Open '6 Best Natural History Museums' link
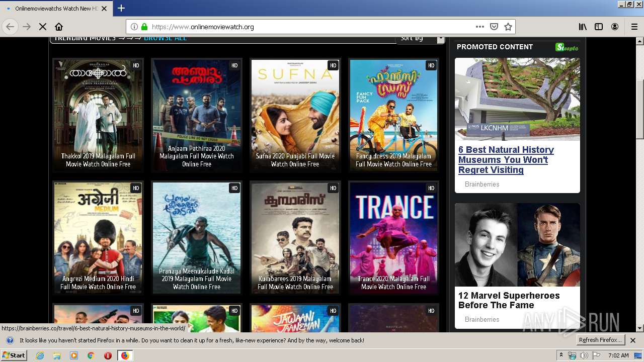Viewport: 644px width, 362px height. coord(506,160)
